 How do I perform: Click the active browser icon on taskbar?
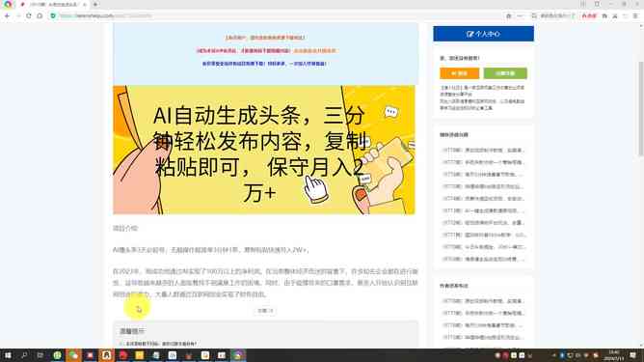pos(238,355)
